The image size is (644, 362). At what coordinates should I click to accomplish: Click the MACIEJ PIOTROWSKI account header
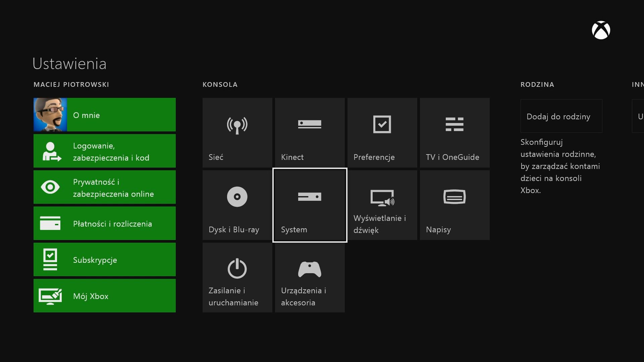(71, 84)
